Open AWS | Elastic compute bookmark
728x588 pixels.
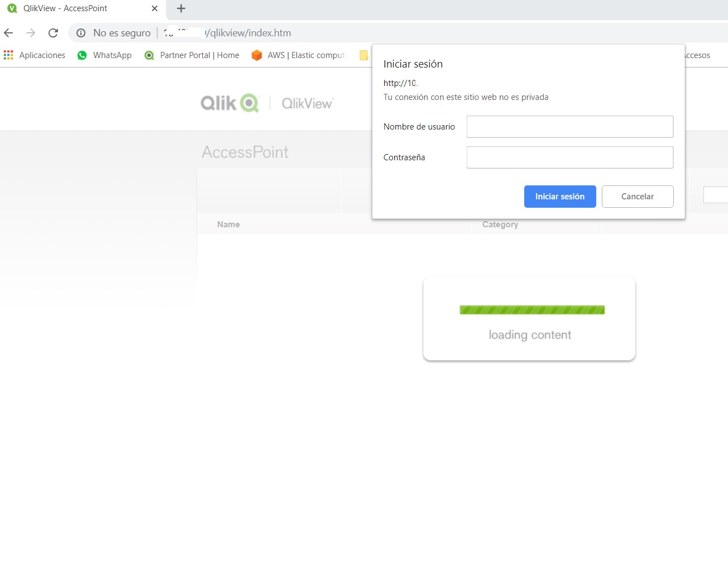point(299,55)
